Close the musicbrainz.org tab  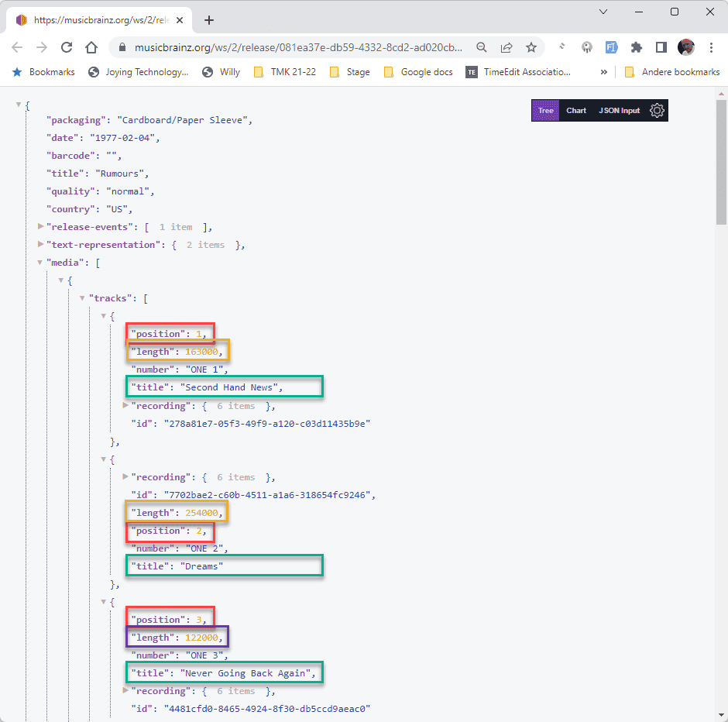180,20
